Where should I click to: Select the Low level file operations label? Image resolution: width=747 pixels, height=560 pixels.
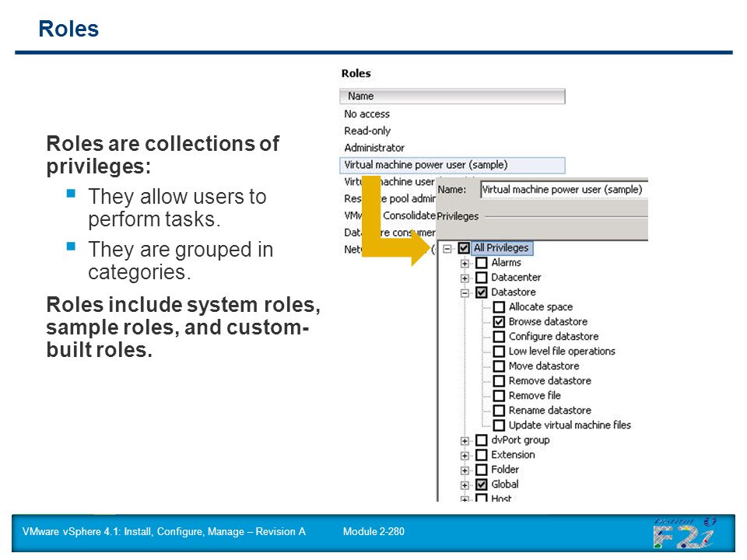pos(562,352)
